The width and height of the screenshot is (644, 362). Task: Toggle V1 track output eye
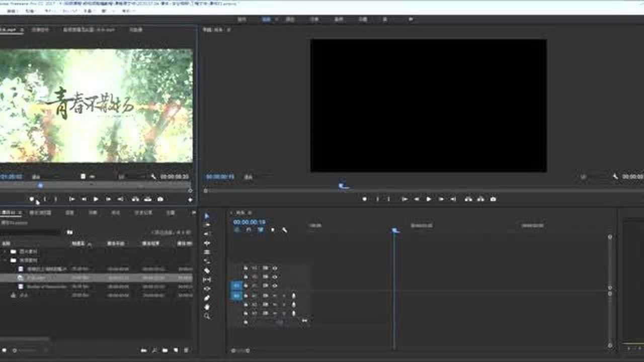click(275, 286)
